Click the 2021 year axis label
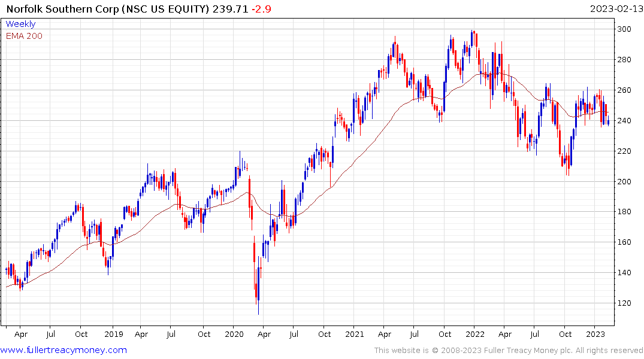The width and height of the screenshot is (644, 359). [x=355, y=334]
